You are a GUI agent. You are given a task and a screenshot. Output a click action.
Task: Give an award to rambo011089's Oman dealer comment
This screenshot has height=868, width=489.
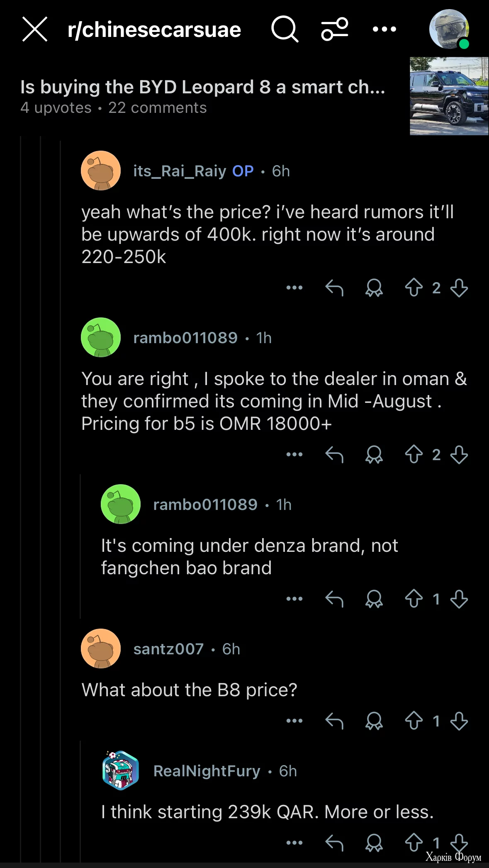[374, 454]
